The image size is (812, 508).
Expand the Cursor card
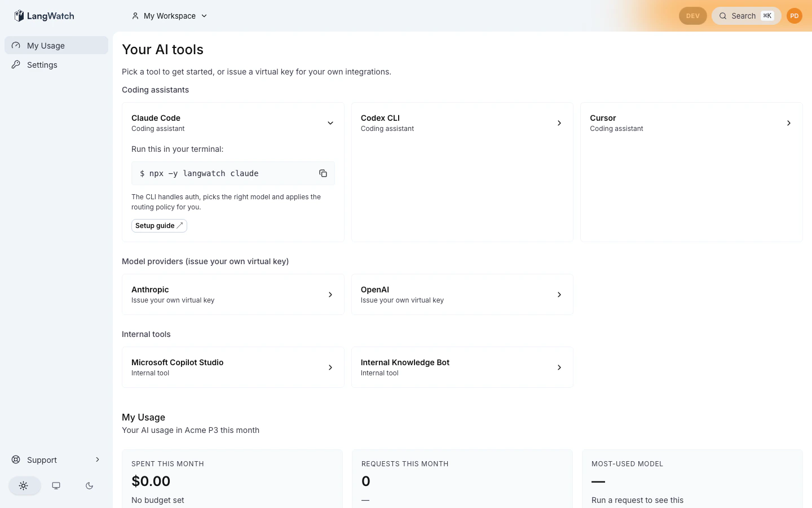point(789,123)
